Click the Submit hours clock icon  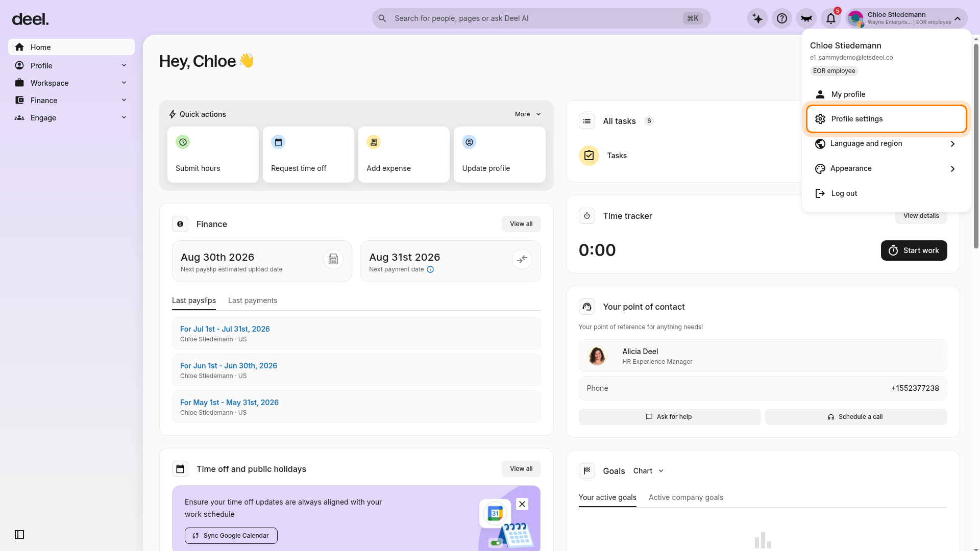click(x=183, y=142)
